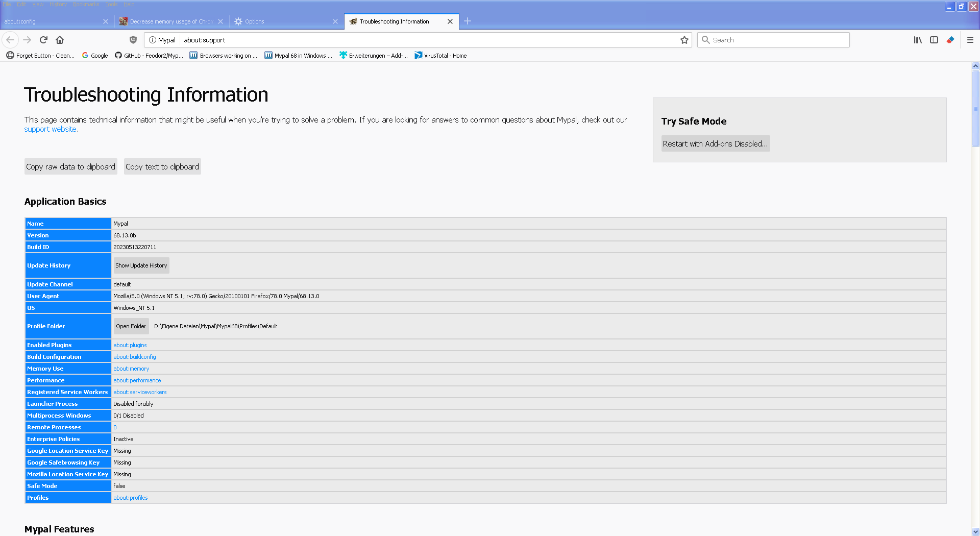Image resolution: width=980 pixels, height=536 pixels.
Task: Select Build ID value 20230513220711
Action: 135,247
